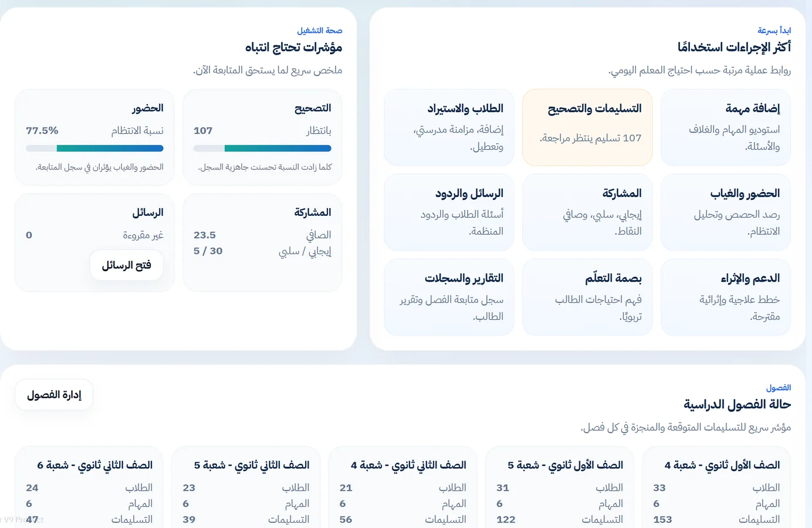Open class card الصف الثاني ثانوي - شعبة 6
Image resolution: width=812 pixels, height=528 pixels.
(x=89, y=487)
